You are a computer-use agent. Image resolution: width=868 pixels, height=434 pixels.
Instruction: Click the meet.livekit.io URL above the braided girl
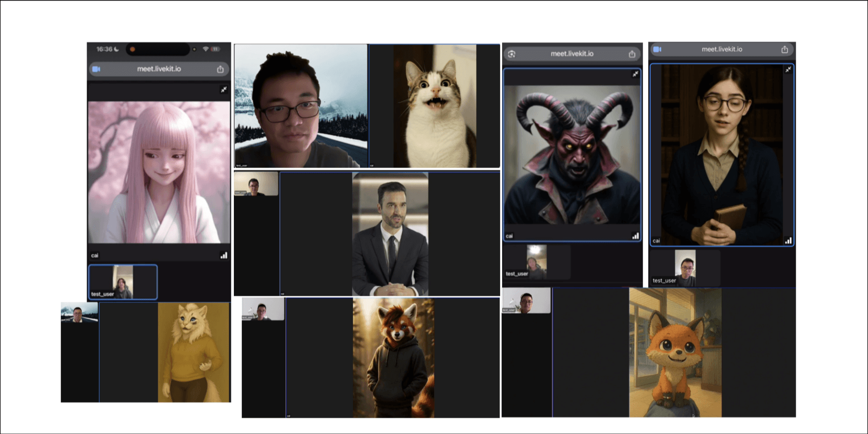(721, 49)
